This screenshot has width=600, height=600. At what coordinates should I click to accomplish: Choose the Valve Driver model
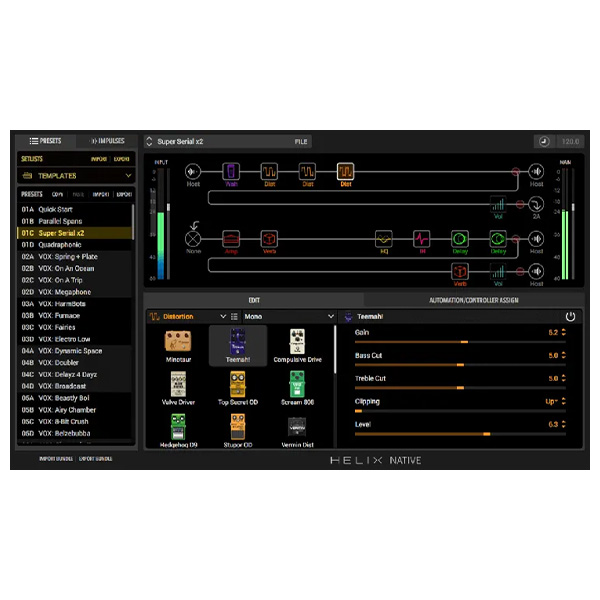(178, 388)
